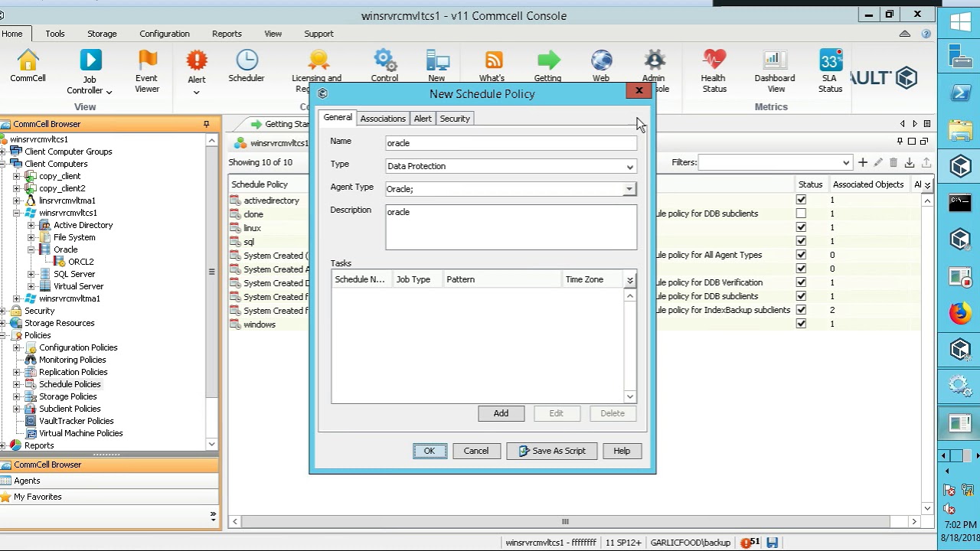This screenshot has width=980, height=551.
Task: Expand the Active Directory tree node
Action: click(31, 225)
